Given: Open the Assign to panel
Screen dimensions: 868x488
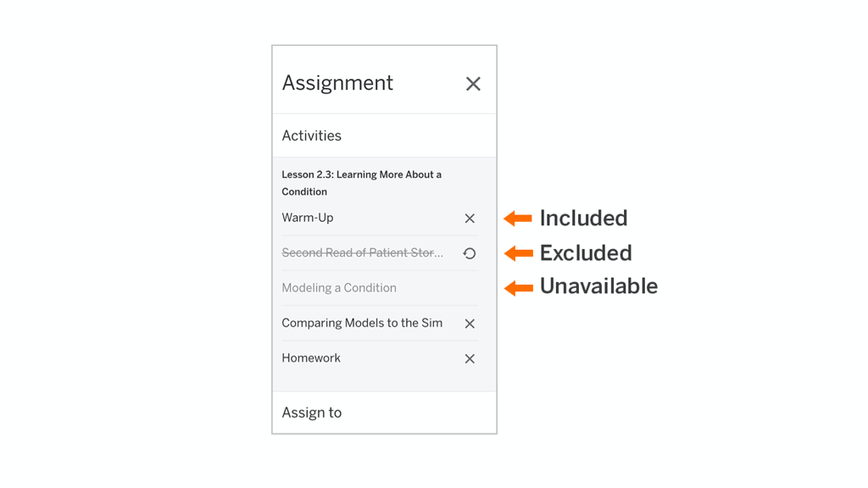Looking at the screenshot, I should (311, 413).
